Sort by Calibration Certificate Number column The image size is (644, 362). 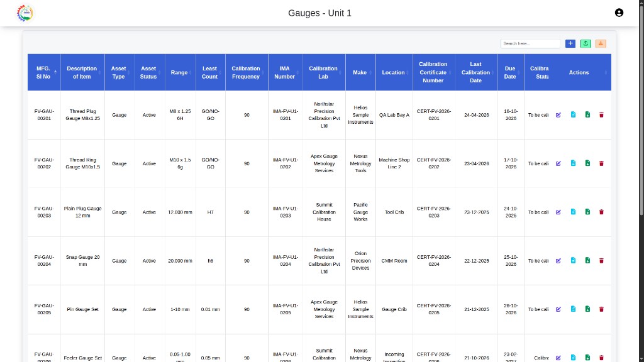(x=434, y=72)
